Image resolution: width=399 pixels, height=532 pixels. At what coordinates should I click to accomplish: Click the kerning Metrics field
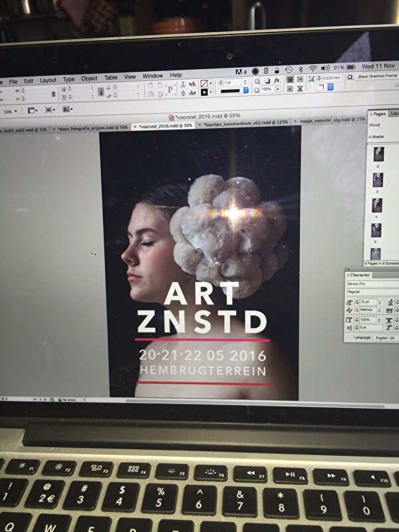tap(368, 310)
